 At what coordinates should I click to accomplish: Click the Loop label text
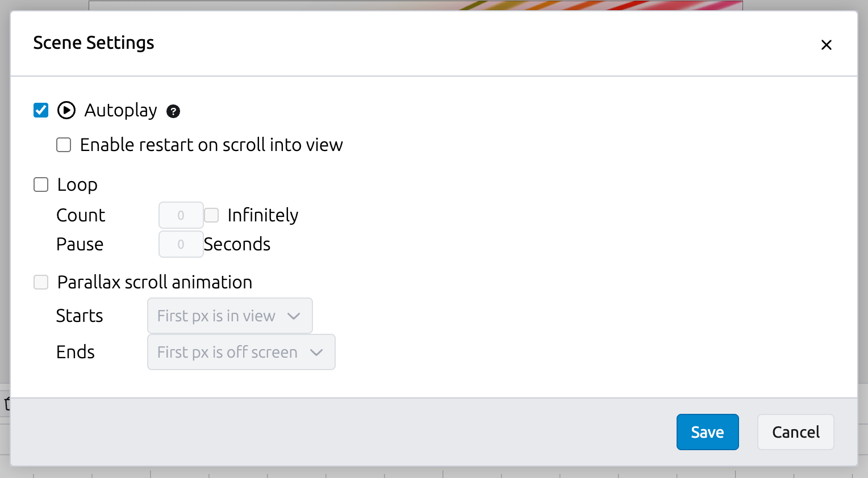tap(77, 185)
